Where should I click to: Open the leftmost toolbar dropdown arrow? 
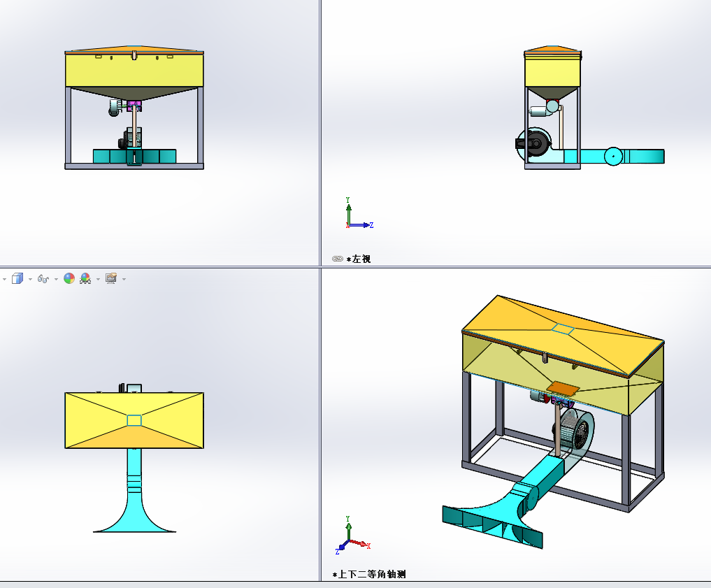[4, 279]
